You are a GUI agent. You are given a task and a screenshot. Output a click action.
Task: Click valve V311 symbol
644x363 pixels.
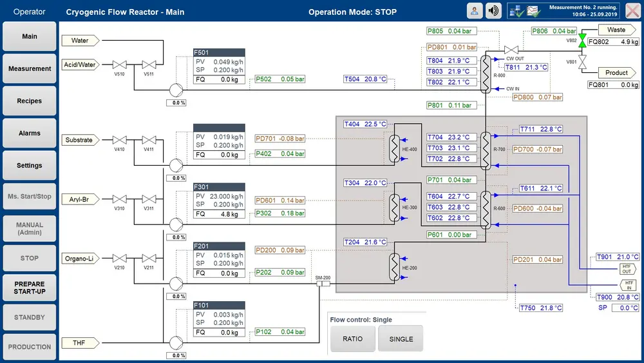coord(149,199)
